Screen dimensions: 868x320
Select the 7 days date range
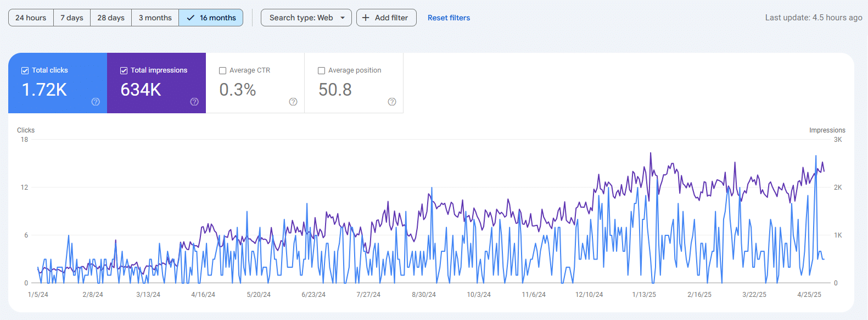point(72,18)
